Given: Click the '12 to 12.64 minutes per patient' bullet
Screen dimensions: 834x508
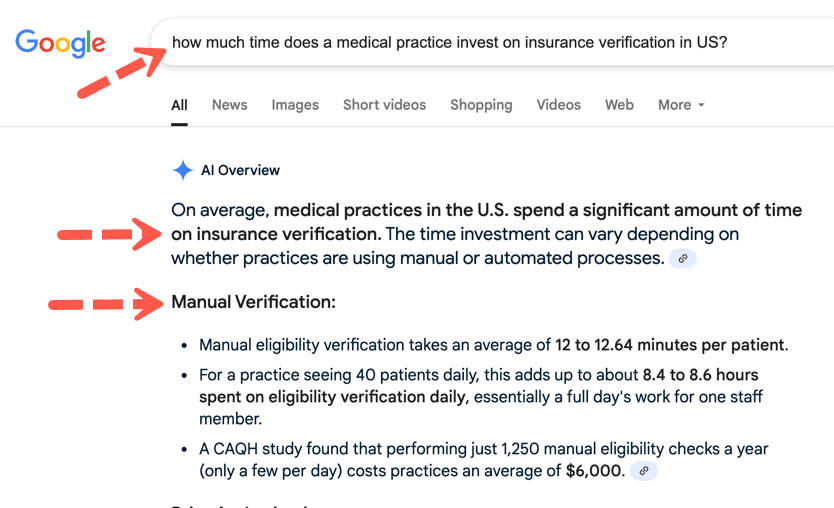Looking at the screenshot, I should tap(494, 345).
